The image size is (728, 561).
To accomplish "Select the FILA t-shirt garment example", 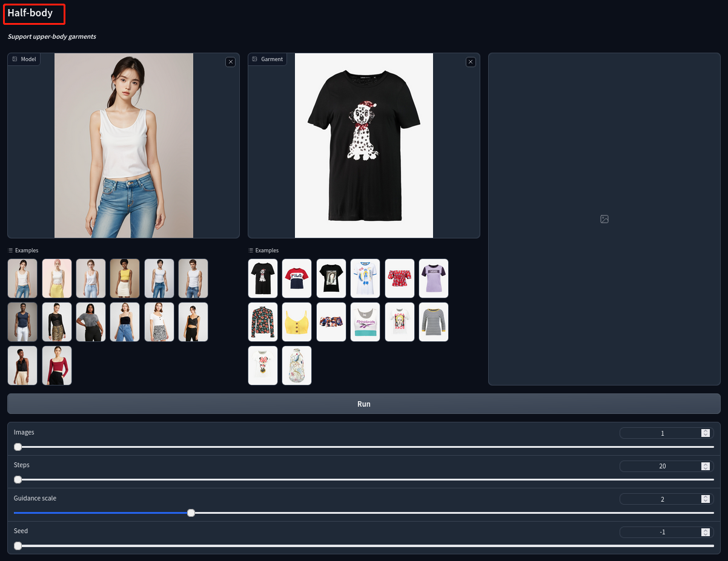I will coord(297,278).
